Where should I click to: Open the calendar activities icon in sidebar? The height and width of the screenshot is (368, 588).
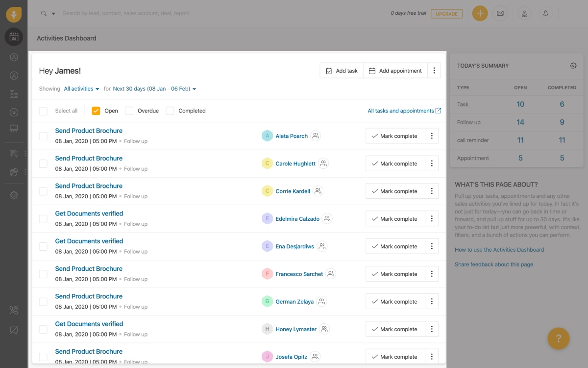pos(14,37)
